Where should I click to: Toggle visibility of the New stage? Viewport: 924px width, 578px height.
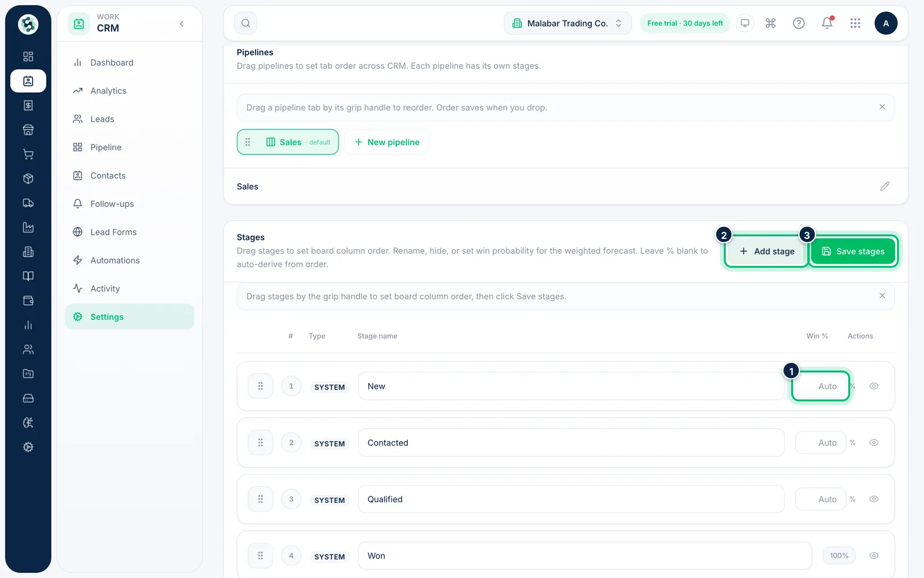click(x=874, y=386)
